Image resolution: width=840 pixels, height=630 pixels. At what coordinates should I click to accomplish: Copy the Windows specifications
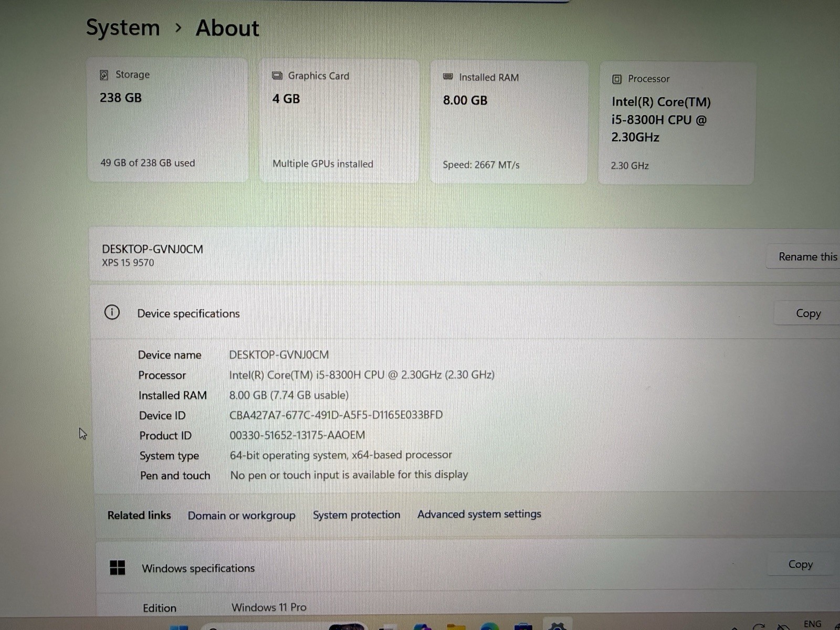click(x=801, y=564)
